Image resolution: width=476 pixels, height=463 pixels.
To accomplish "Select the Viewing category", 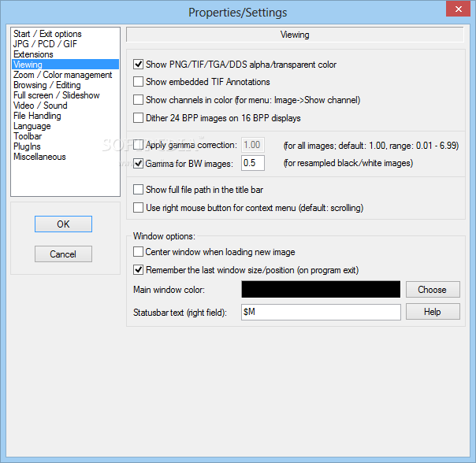I will [65, 65].
